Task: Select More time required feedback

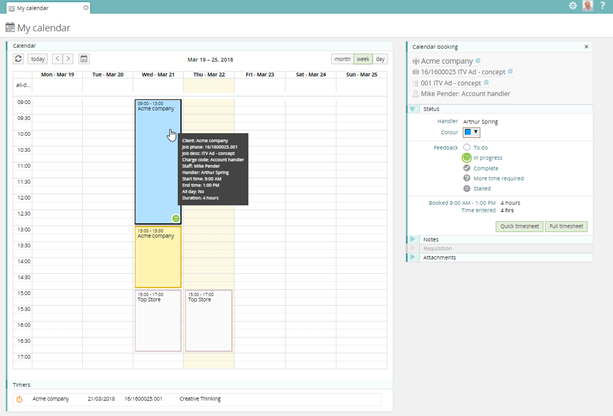Action: 466,178
